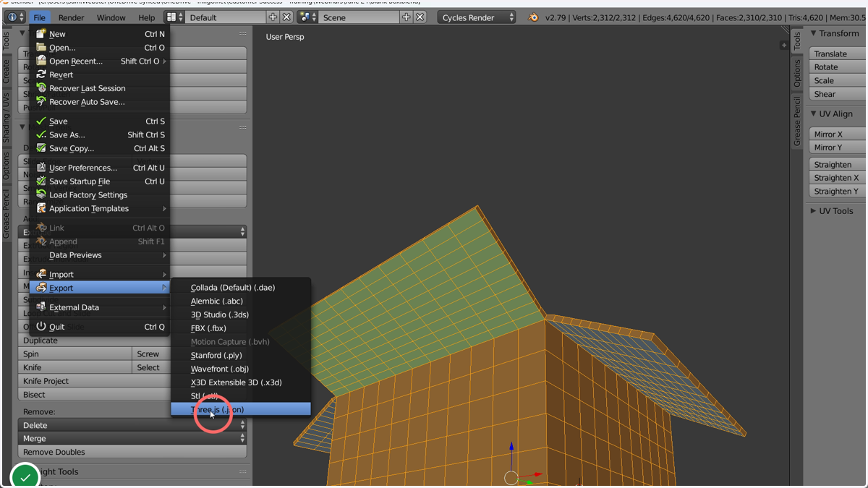Export as FBX (.fbx)
Viewport: 868px width, 488px height.
241,328
